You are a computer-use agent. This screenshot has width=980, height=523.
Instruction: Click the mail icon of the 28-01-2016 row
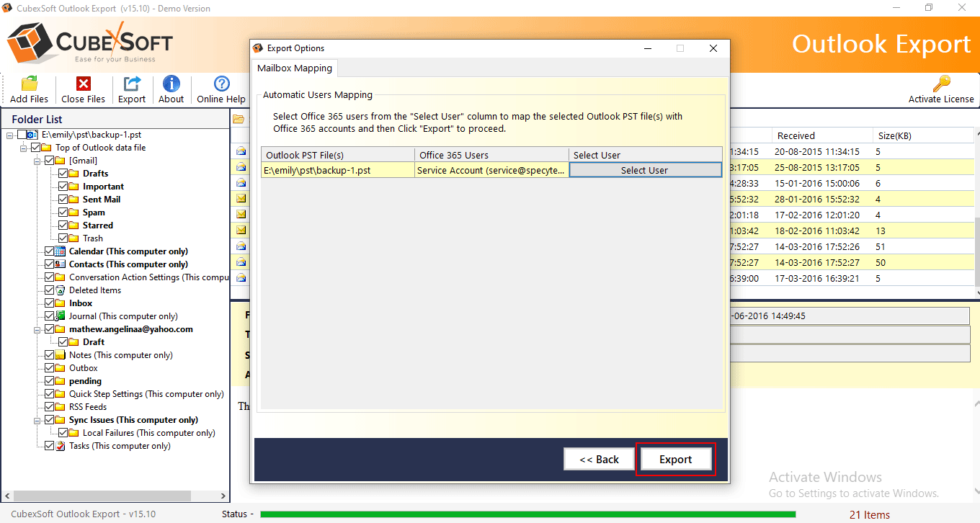[x=241, y=198]
